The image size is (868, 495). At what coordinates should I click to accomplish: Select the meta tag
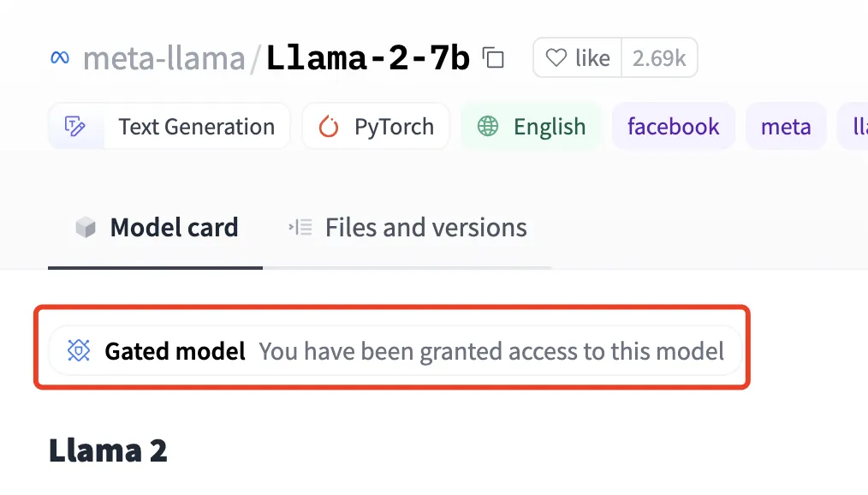(785, 127)
